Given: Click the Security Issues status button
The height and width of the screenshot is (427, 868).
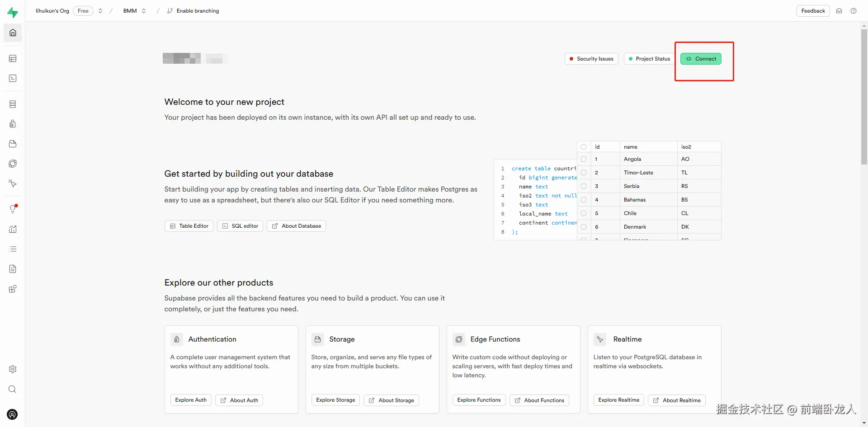Looking at the screenshot, I should coord(591,59).
